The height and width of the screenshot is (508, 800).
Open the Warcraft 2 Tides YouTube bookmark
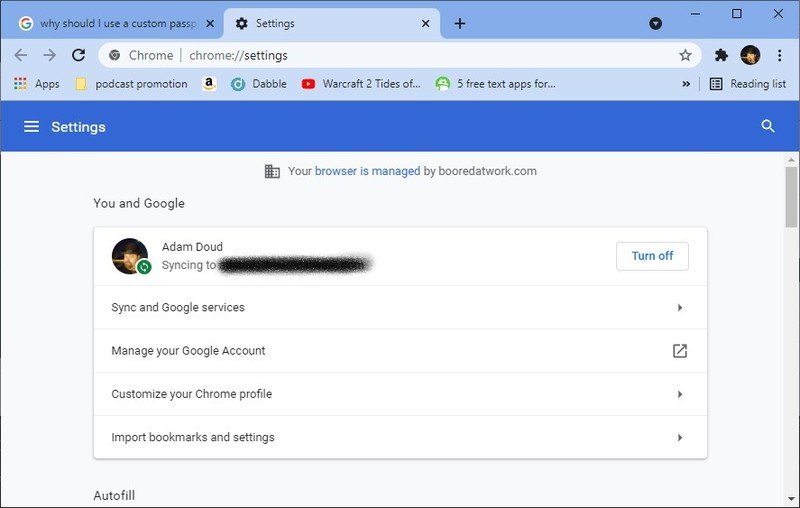pos(361,84)
